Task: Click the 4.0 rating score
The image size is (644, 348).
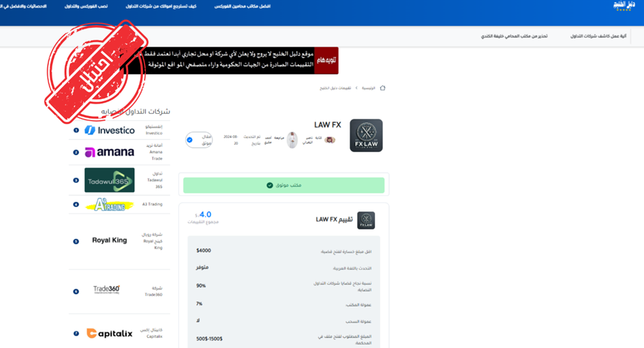Action: click(205, 214)
